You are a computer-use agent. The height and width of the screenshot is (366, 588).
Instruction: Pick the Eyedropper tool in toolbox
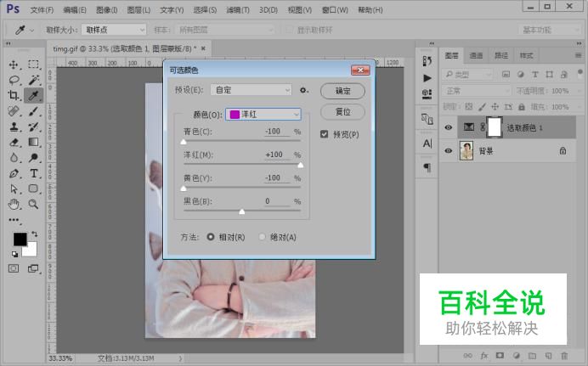pyautogui.click(x=33, y=95)
